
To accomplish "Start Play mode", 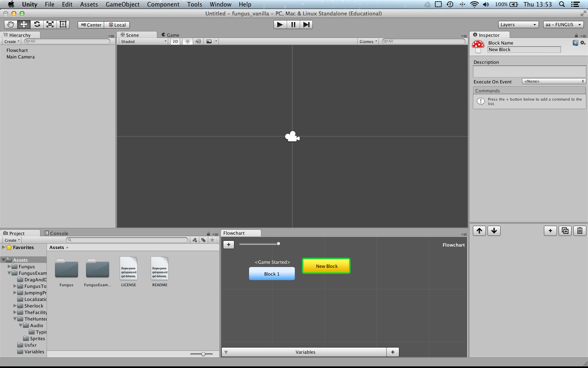I will [280, 25].
